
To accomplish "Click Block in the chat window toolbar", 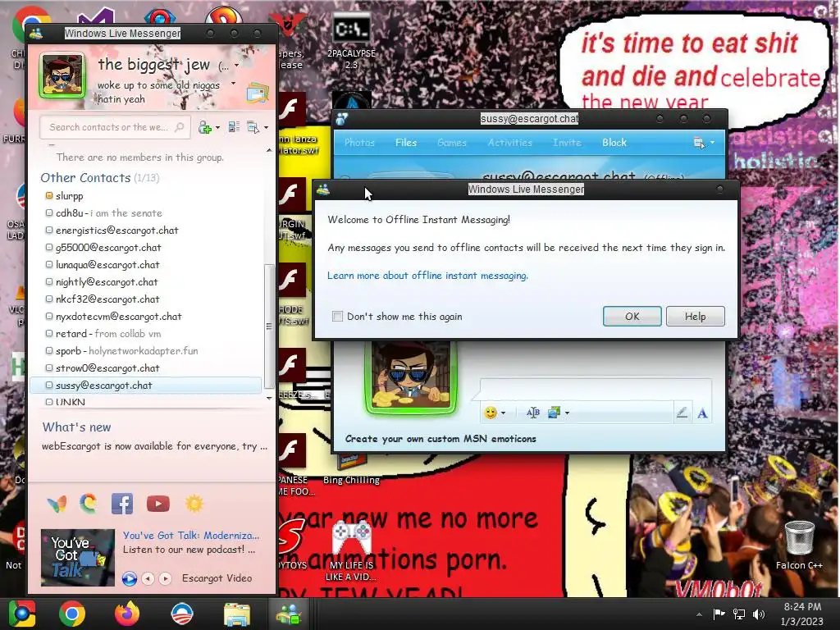I will (614, 143).
